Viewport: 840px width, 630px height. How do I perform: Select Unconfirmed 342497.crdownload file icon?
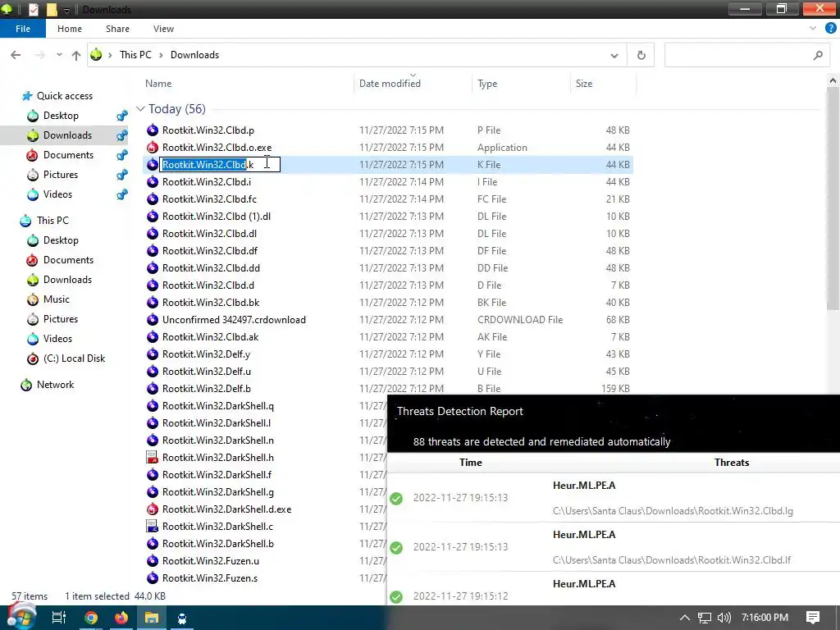click(x=153, y=320)
